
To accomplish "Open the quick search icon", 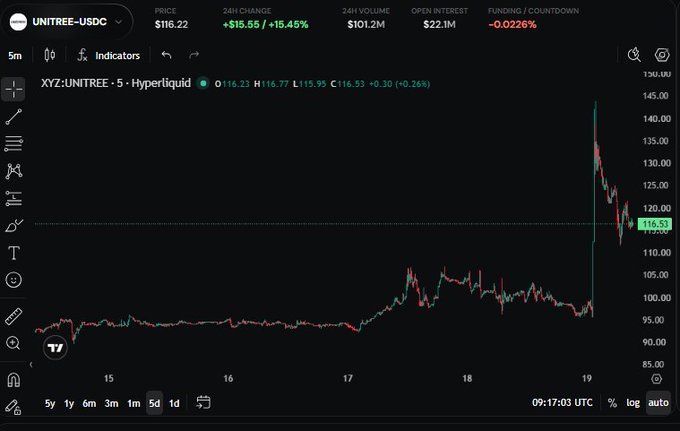I will [634, 55].
